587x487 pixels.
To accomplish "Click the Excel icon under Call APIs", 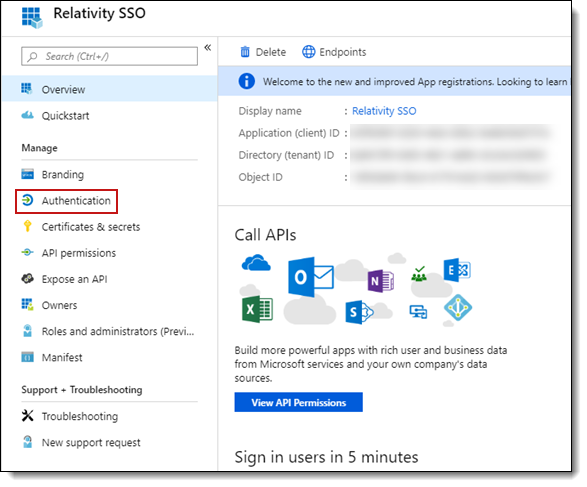I will click(x=257, y=309).
